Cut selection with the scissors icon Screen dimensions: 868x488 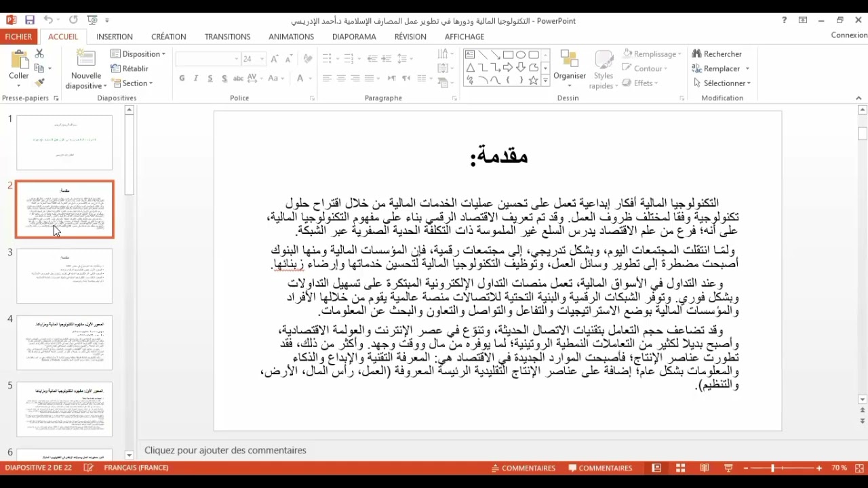39,54
